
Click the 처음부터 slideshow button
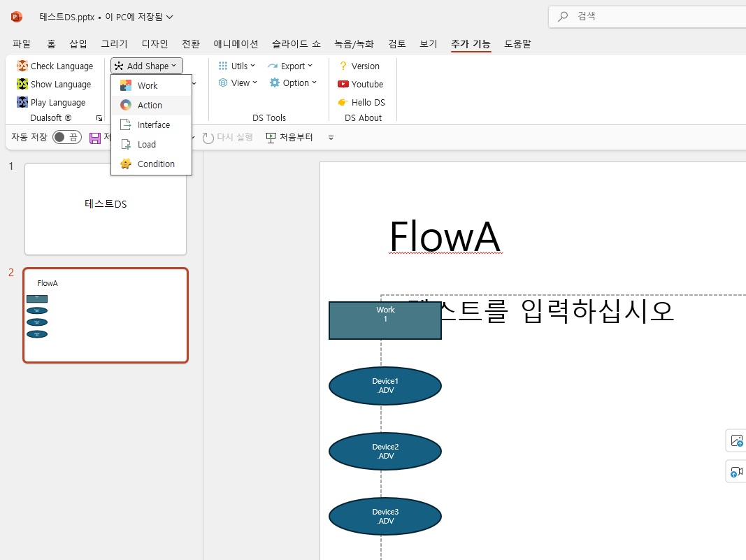click(x=289, y=138)
